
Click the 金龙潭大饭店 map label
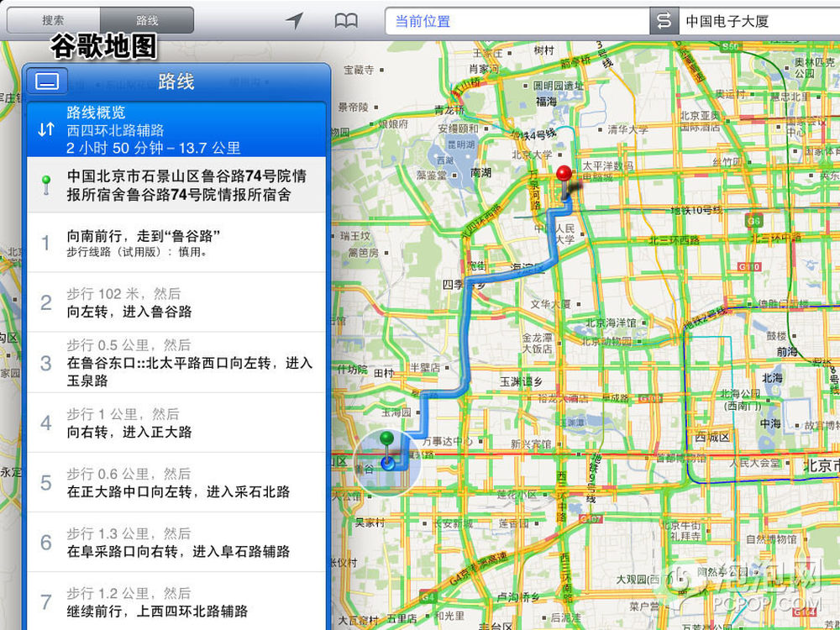(538, 343)
